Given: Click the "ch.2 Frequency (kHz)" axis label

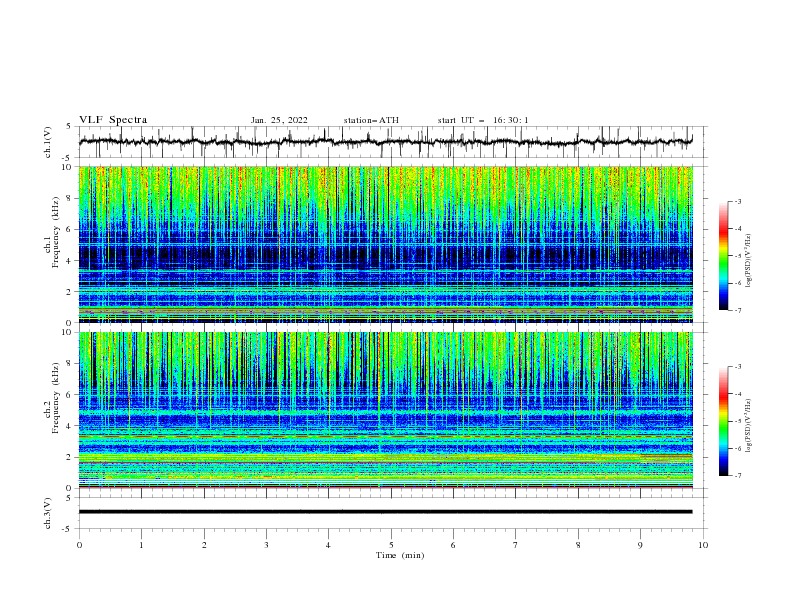Looking at the screenshot, I should point(52,398).
